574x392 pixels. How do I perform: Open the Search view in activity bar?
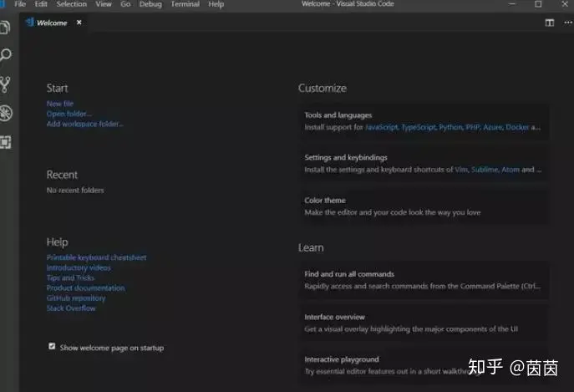click(x=6, y=55)
